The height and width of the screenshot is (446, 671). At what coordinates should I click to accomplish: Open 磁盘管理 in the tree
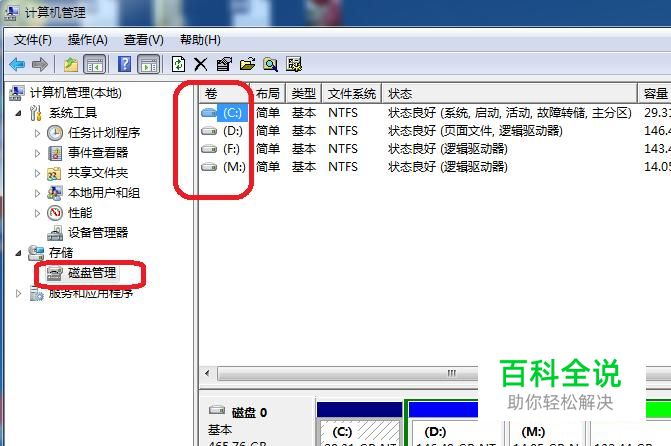coord(92,273)
